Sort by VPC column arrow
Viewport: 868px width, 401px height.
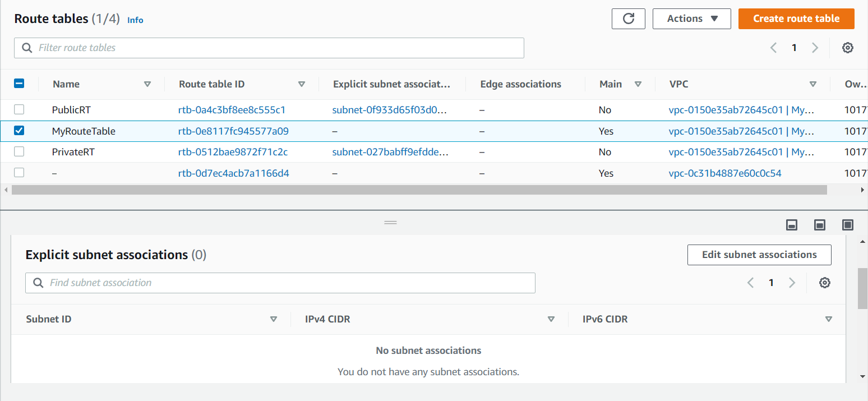(x=813, y=84)
